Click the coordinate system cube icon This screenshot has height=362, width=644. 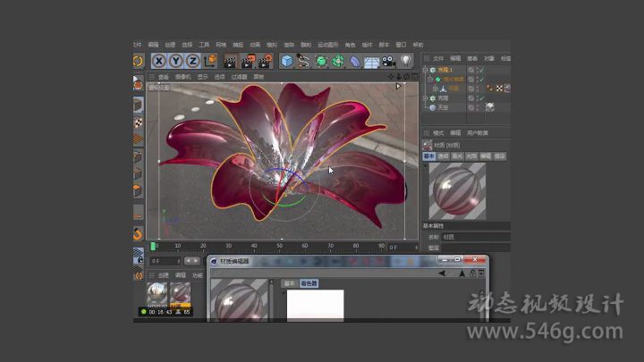click(211, 61)
